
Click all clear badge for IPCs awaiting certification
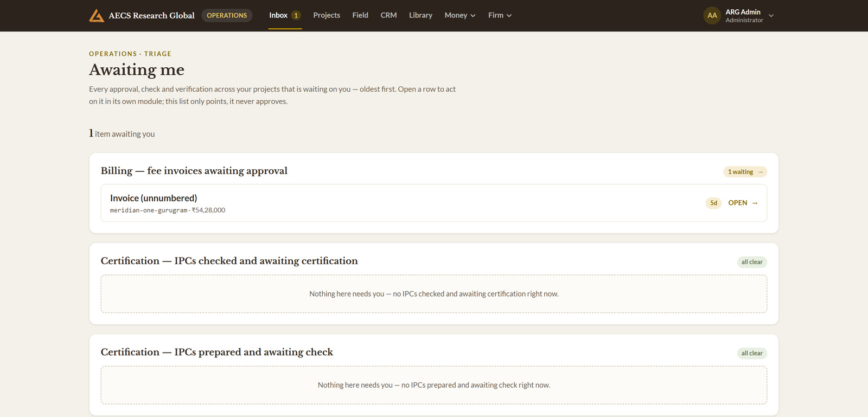pos(752,262)
